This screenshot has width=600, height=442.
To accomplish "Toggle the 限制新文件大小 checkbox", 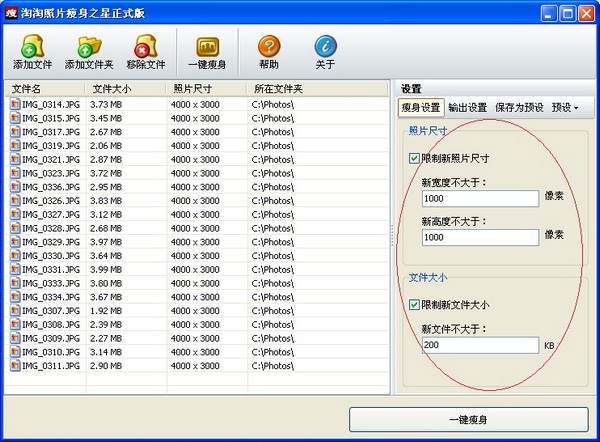I will pyautogui.click(x=414, y=305).
